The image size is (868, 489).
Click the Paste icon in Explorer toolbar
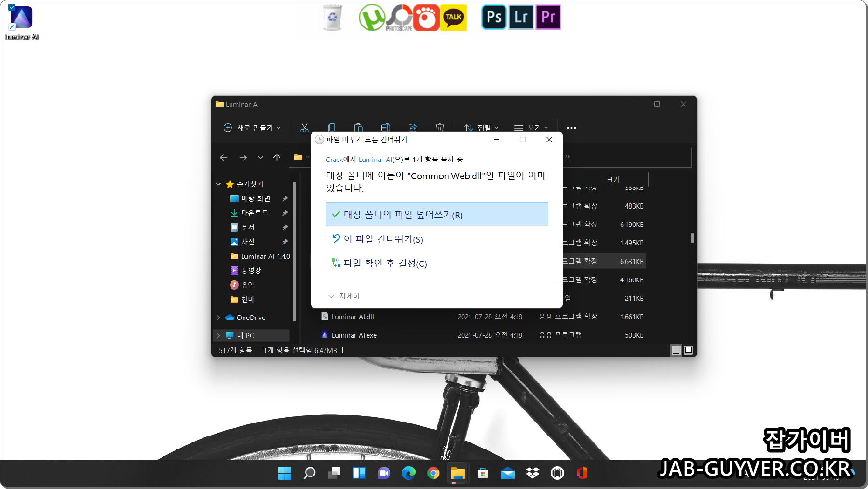point(358,128)
